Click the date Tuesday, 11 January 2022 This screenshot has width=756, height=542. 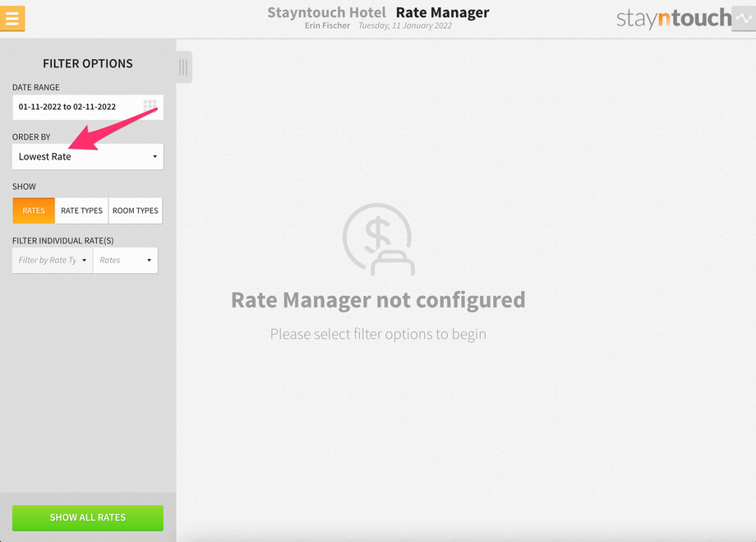click(405, 25)
